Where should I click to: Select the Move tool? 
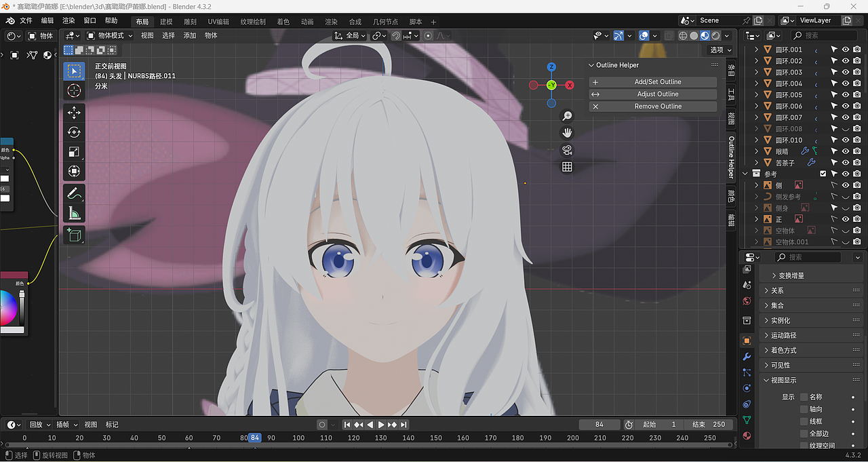74,113
